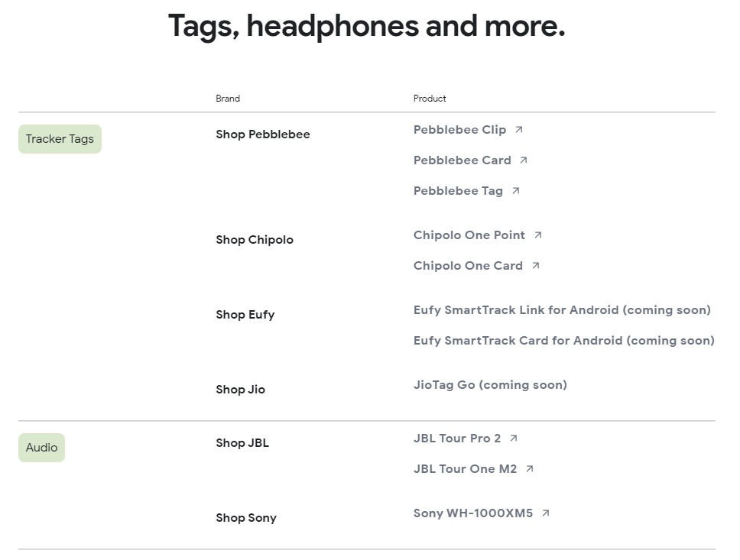Open the JBL Tour Pro 2 link
Screen dimensions: 740x560
point(456,439)
